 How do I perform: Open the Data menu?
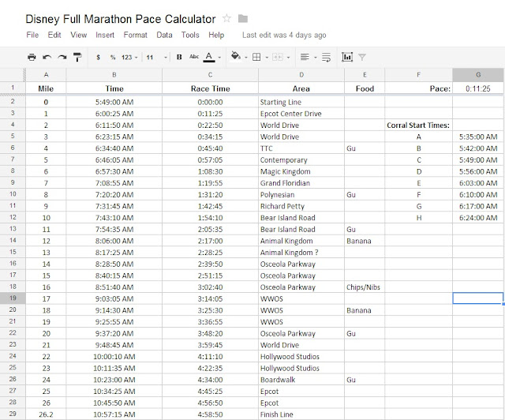point(164,35)
